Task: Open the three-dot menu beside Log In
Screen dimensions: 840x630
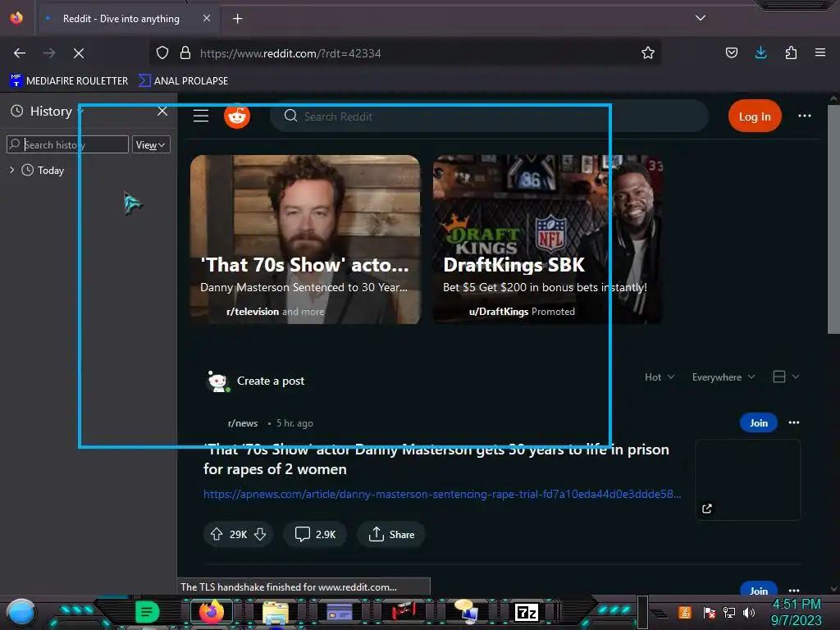Action: click(x=804, y=116)
